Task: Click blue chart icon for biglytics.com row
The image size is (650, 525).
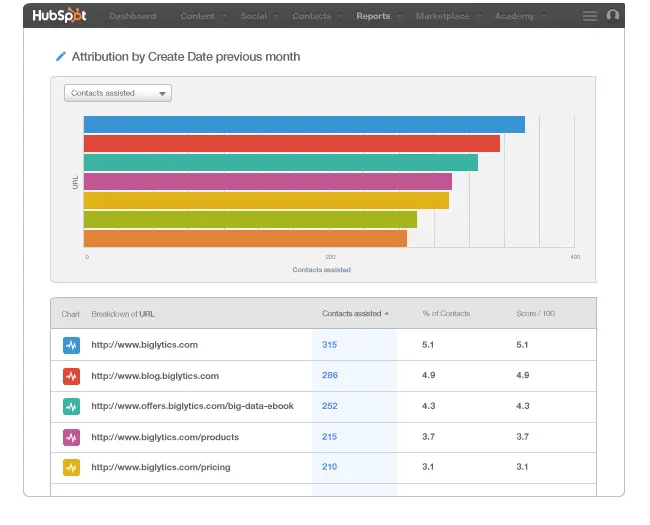Action: pos(71,345)
